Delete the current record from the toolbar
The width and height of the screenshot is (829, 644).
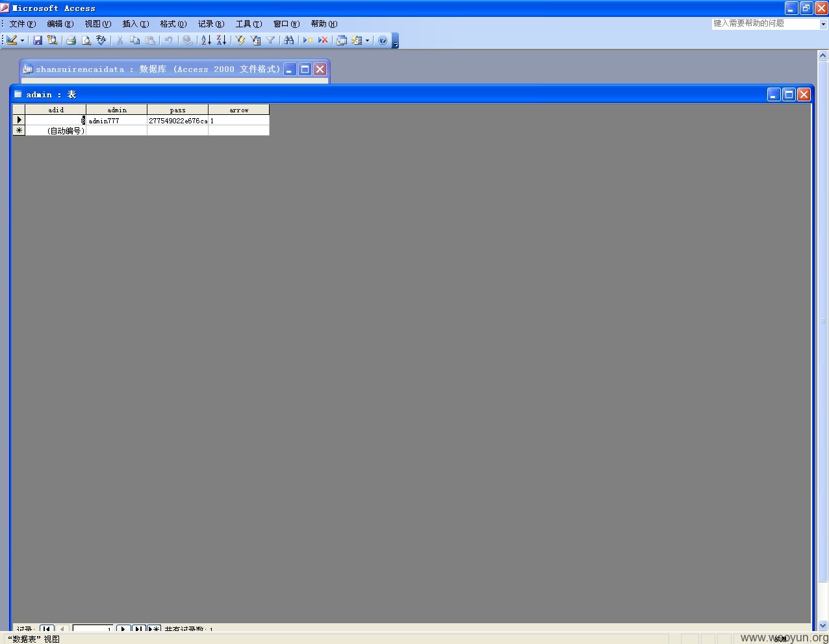tap(323, 40)
